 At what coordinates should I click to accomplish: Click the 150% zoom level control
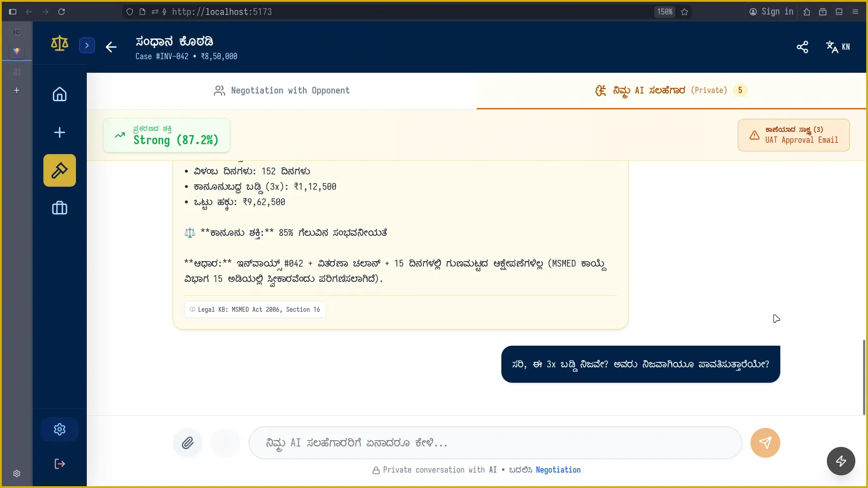pyautogui.click(x=664, y=12)
